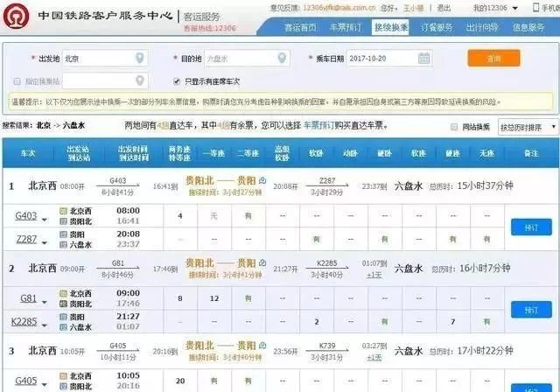Click the location pin icon in 出发地 field
This screenshot has height=392, width=560.
pos(140,58)
